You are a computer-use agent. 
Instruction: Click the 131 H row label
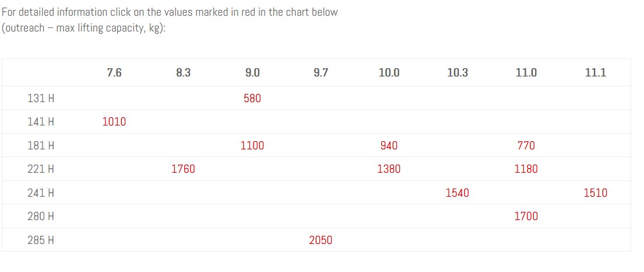click(x=41, y=98)
